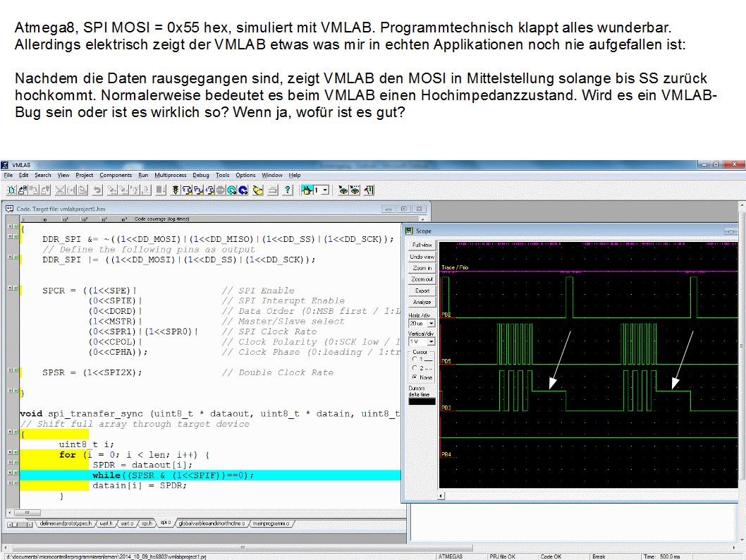
Task: Click the rightmost toolbar exit icon
Action: (x=369, y=190)
